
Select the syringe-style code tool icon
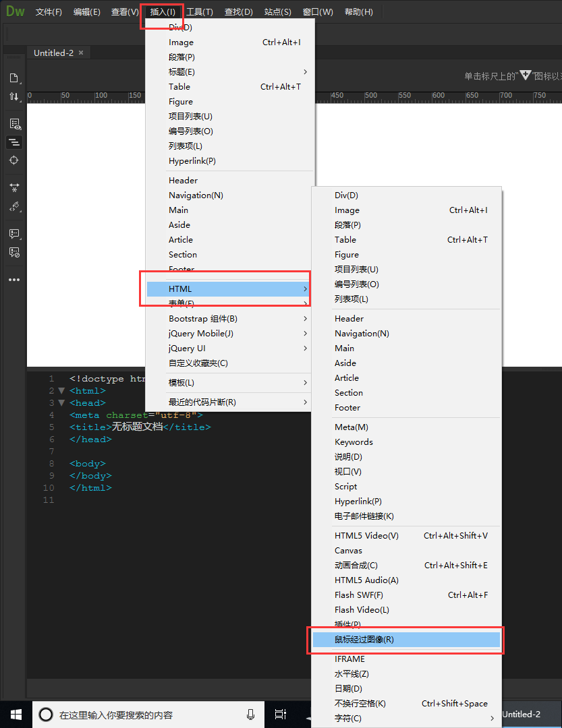click(x=15, y=206)
